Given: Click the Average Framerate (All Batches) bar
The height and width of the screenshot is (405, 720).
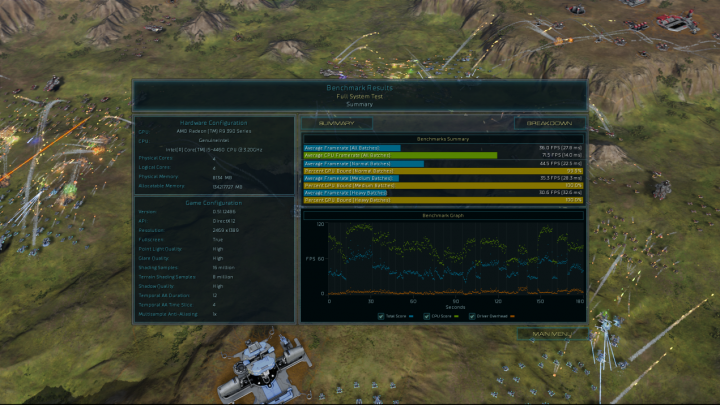Looking at the screenshot, I should (x=352, y=148).
